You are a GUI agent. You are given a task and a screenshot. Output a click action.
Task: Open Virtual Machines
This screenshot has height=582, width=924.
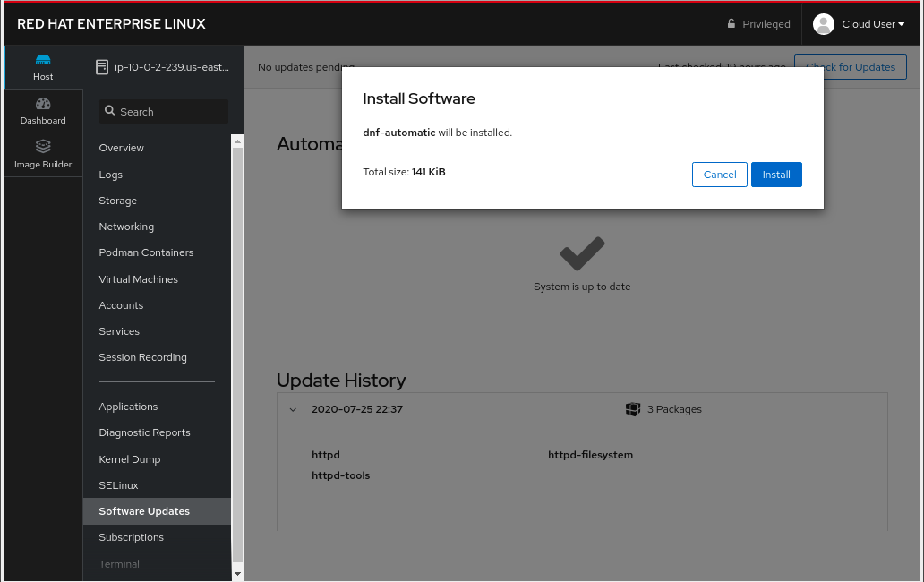(139, 279)
